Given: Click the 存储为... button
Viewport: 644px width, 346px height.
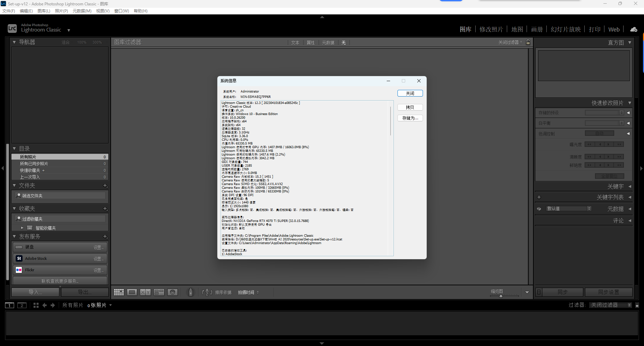Looking at the screenshot, I should click(410, 118).
